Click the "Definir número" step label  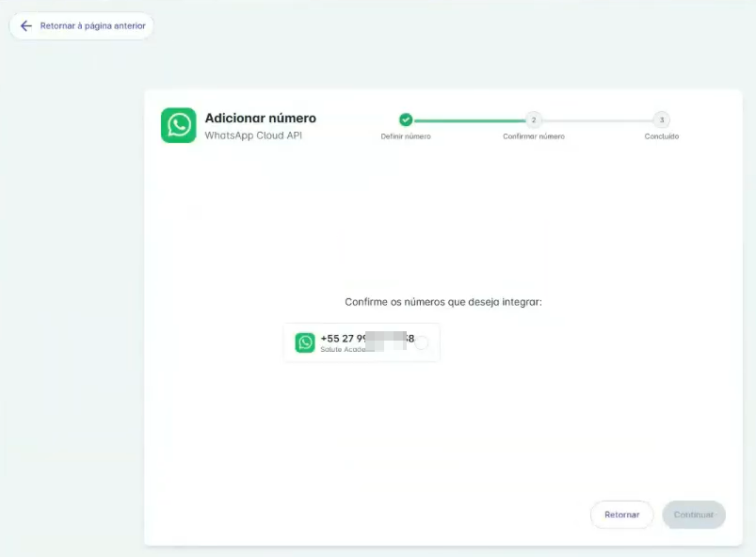pos(406,136)
